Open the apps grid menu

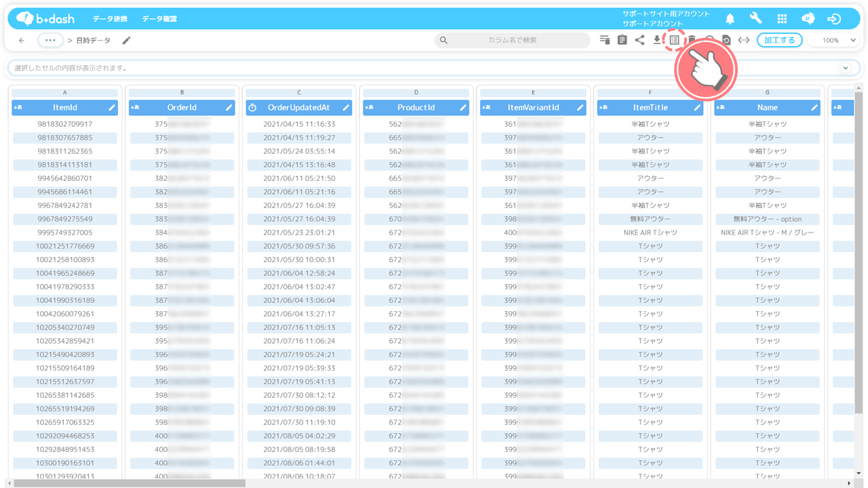[x=782, y=19]
